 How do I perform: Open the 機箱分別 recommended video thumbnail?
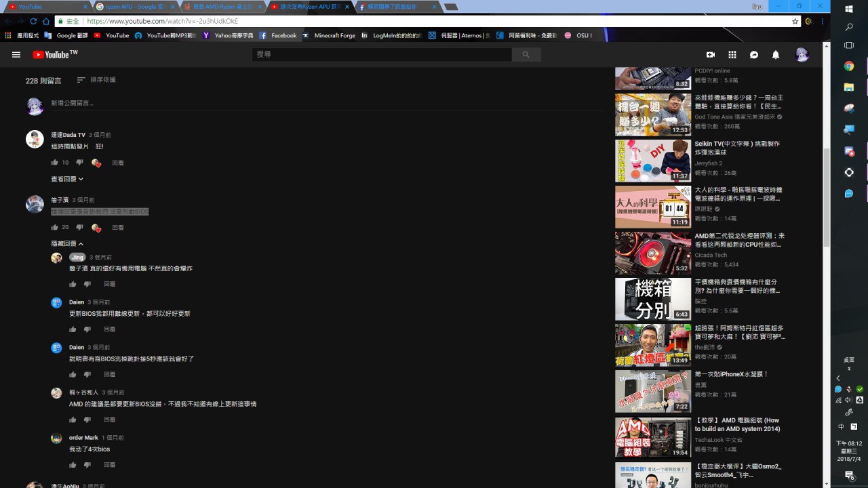(653, 299)
